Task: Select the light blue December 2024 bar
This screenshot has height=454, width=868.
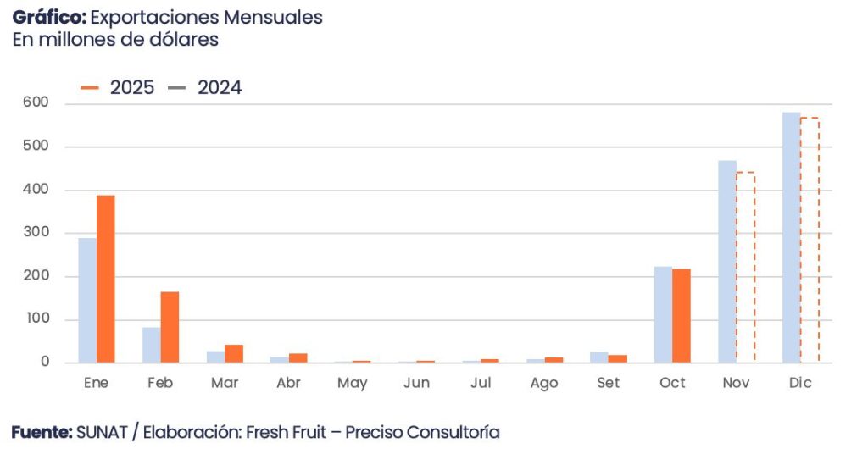Action: coord(791,237)
